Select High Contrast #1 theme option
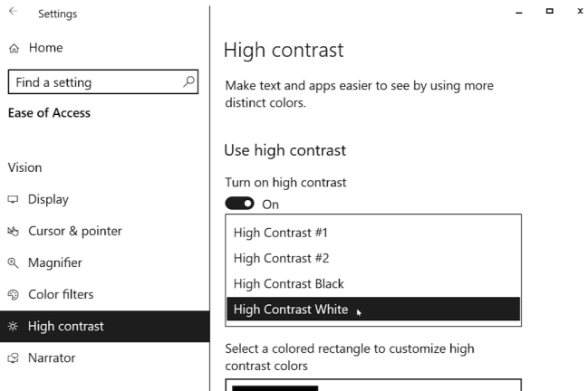The height and width of the screenshot is (391, 588). 373,233
